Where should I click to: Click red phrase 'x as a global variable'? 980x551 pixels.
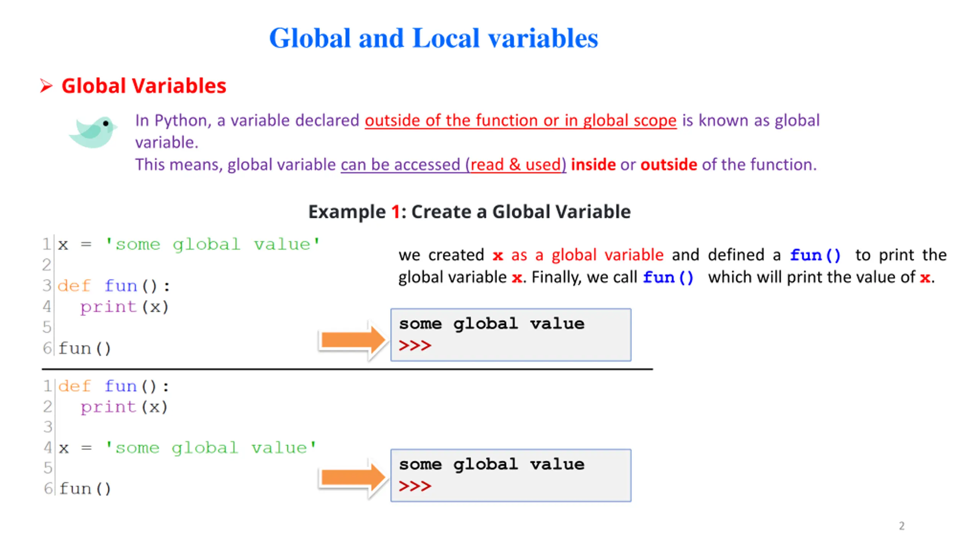(x=578, y=255)
